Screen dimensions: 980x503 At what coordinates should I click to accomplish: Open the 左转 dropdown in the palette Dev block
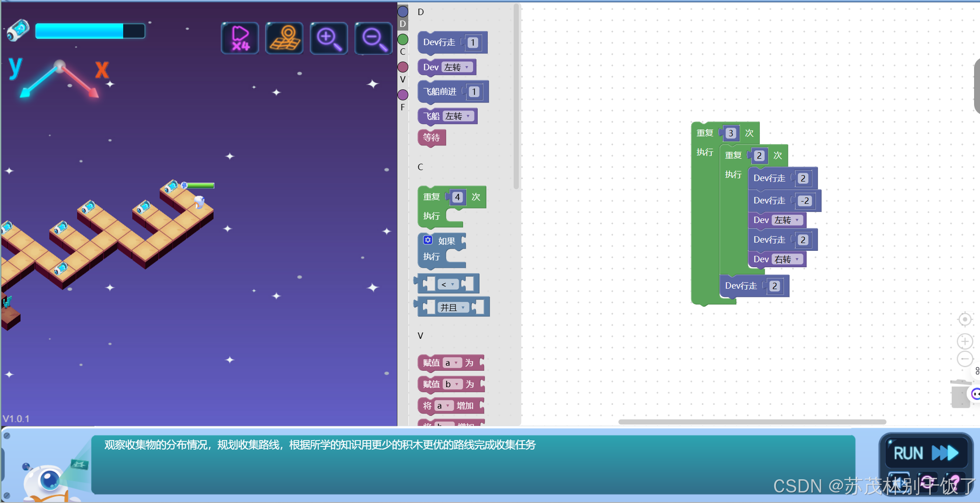[457, 67]
